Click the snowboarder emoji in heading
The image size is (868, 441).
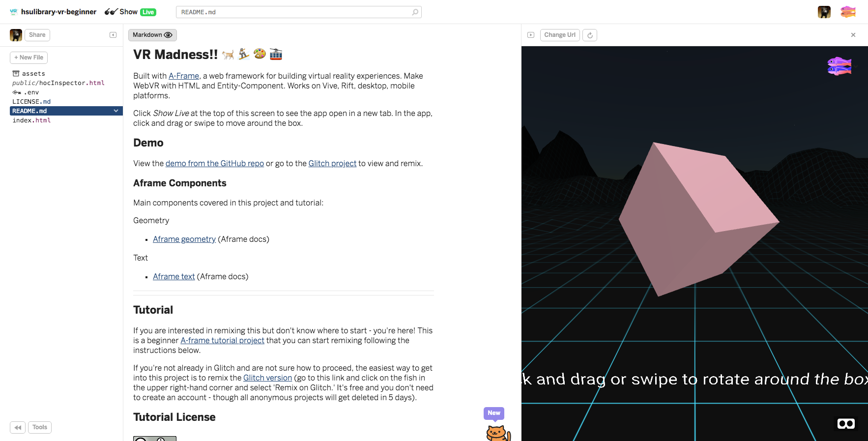[244, 54]
